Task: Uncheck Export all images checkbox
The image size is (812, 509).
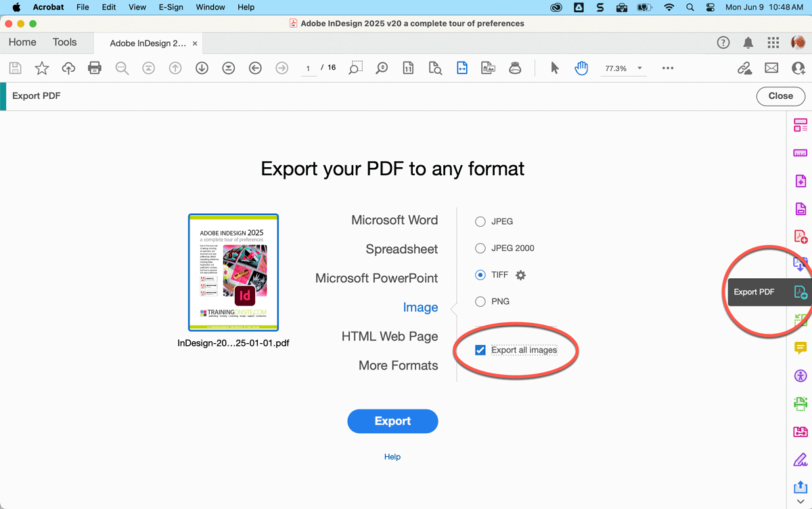Action: [480, 350]
